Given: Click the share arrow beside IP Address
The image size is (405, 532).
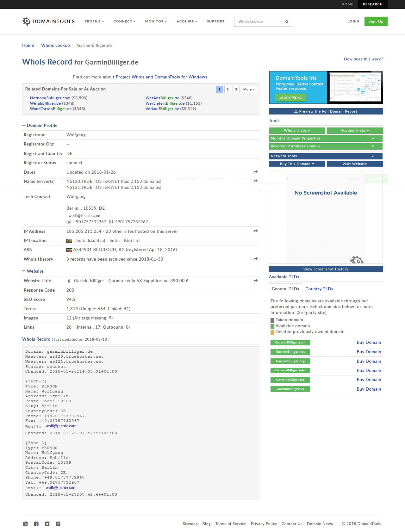Looking at the screenshot, I should click(x=256, y=231).
